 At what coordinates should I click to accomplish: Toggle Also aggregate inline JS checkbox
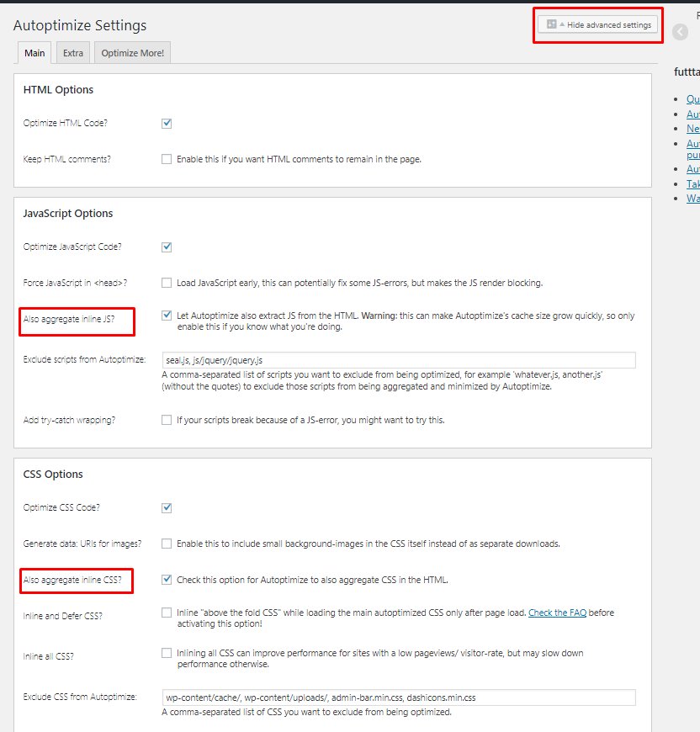pyautogui.click(x=167, y=316)
